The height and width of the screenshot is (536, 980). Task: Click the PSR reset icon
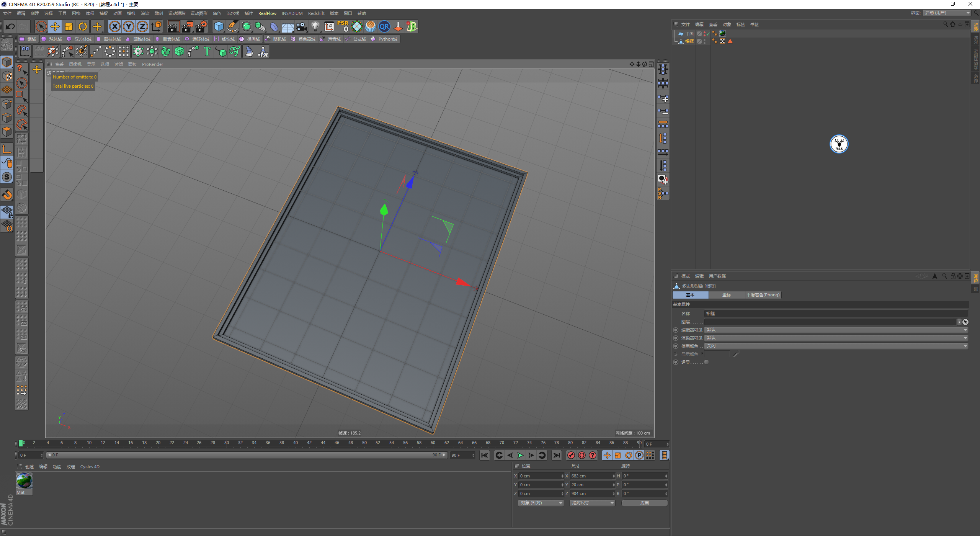[343, 26]
